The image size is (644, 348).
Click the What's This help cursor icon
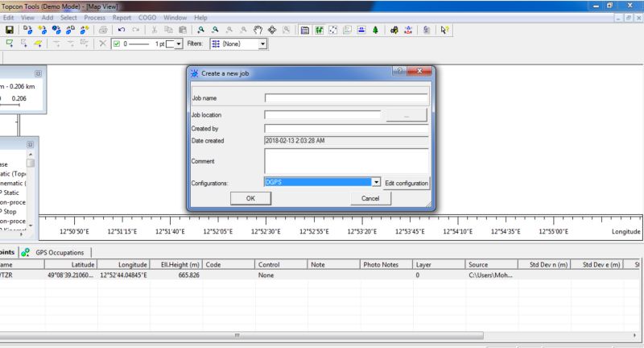click(x=444, y=30)
